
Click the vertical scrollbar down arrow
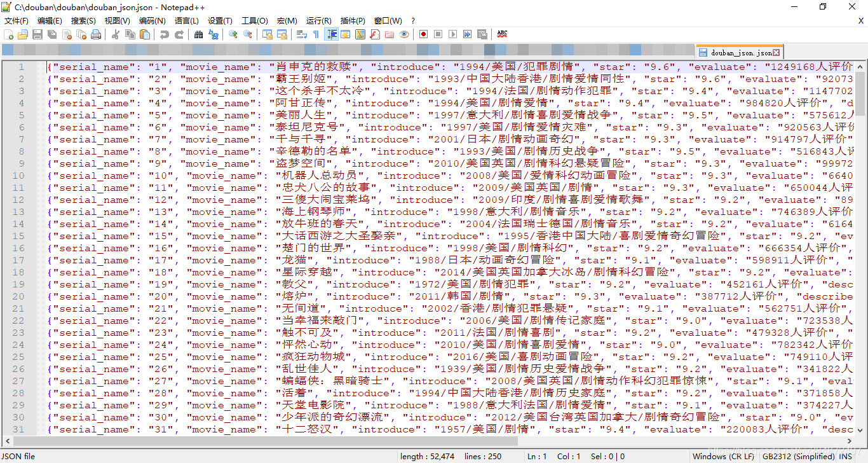click(x=860, y=431)
